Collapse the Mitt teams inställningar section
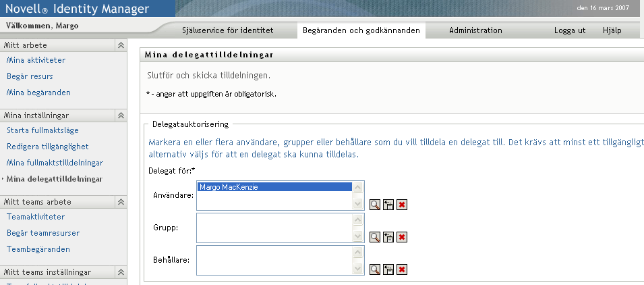 pyautogui.click(x=121, y=272)
